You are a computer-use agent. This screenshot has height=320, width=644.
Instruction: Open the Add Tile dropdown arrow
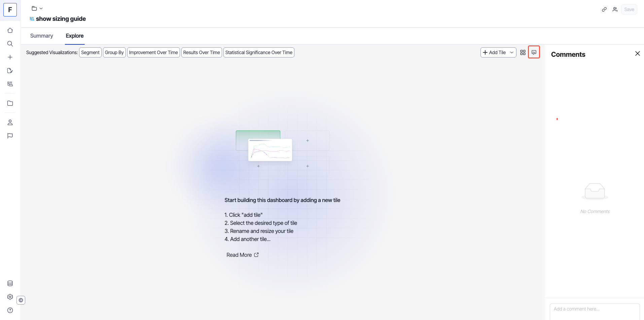click(x=512, y=52)
